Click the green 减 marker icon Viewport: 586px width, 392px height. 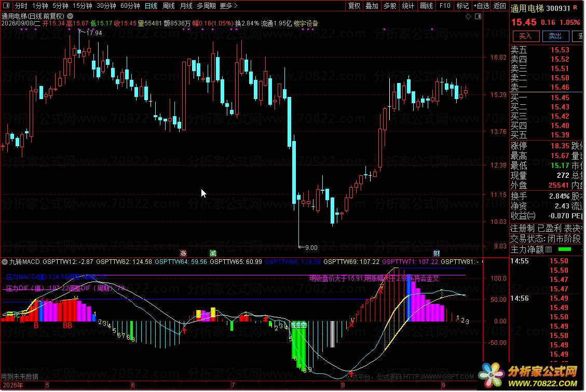click(x=213, y=254)
